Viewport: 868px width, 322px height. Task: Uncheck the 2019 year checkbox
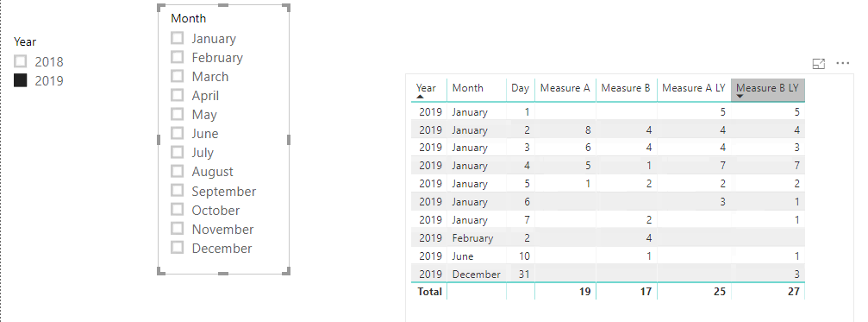[21, 80]
